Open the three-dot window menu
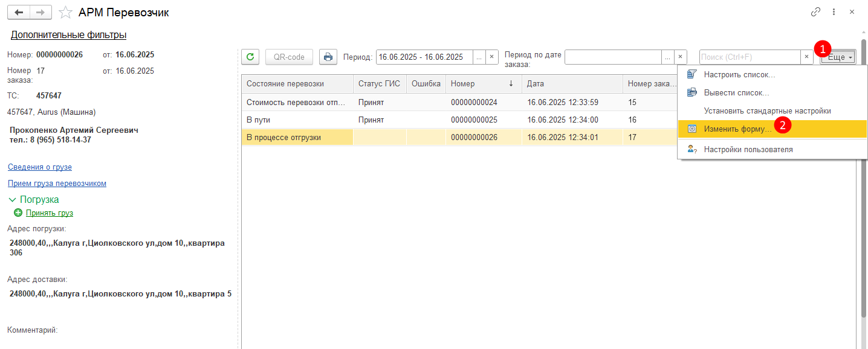868x349 pixels. (x=834, y=12)
